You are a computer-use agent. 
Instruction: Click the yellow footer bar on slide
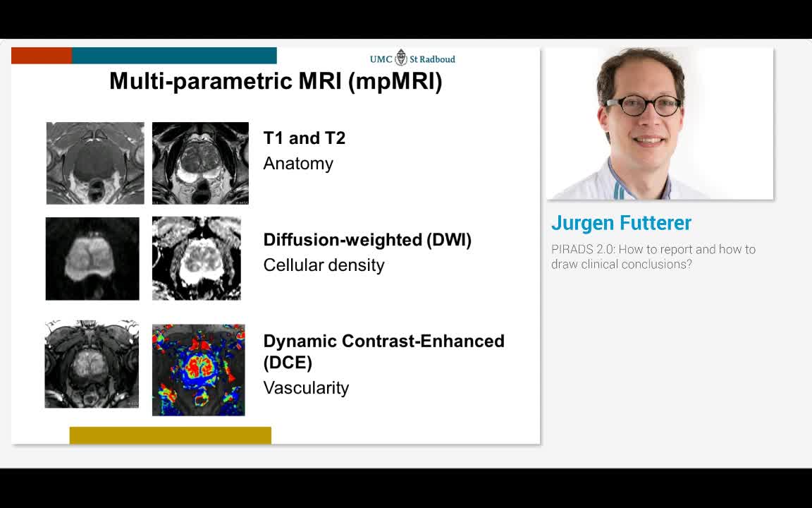(170, 435)
